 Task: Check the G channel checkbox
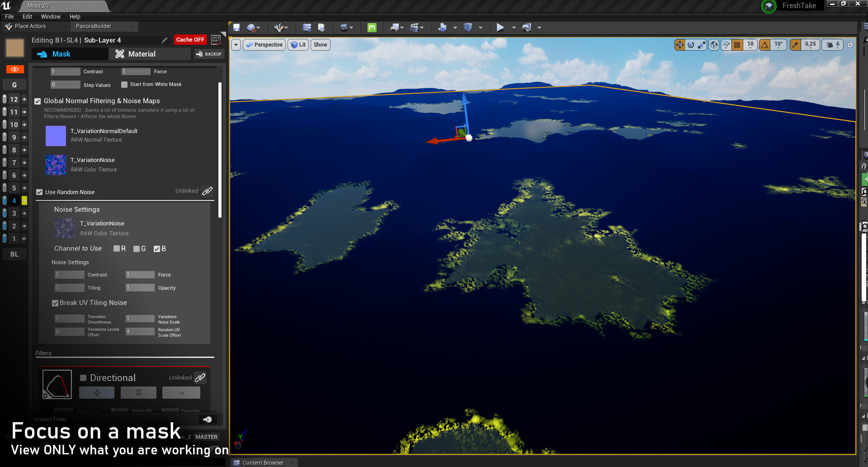(x=137, y=249)
